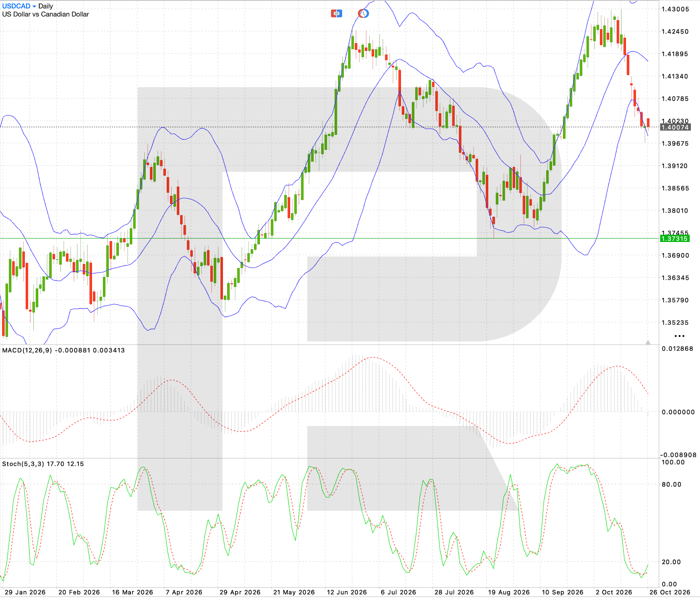
Task: Click the 80.00 stochastic scale level
Action: tap(672, 484)
